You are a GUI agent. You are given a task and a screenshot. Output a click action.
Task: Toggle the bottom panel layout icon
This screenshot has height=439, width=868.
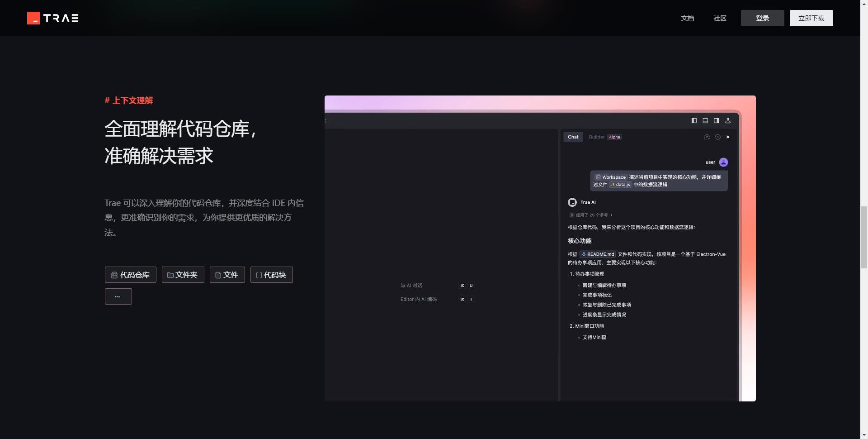pos(705,121)
